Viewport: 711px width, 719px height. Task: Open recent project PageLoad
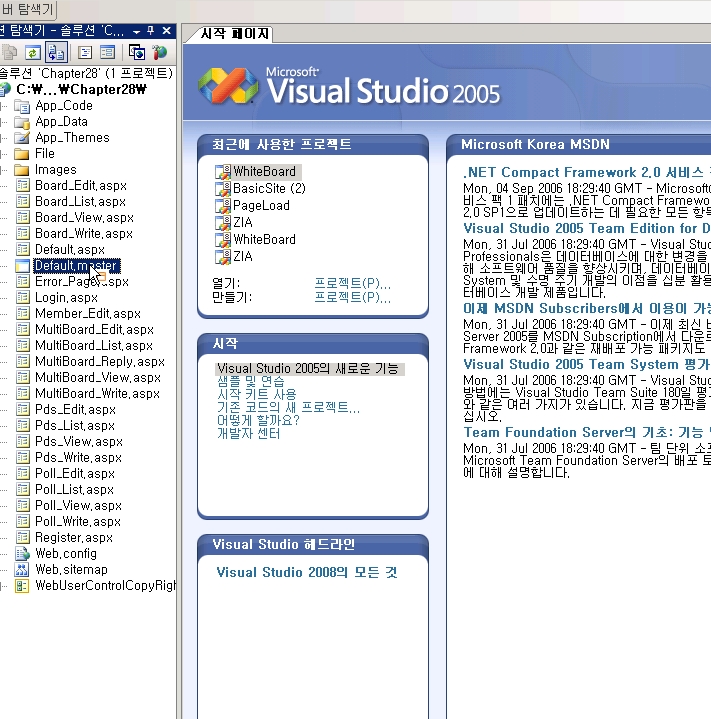(x=261, y=205)
